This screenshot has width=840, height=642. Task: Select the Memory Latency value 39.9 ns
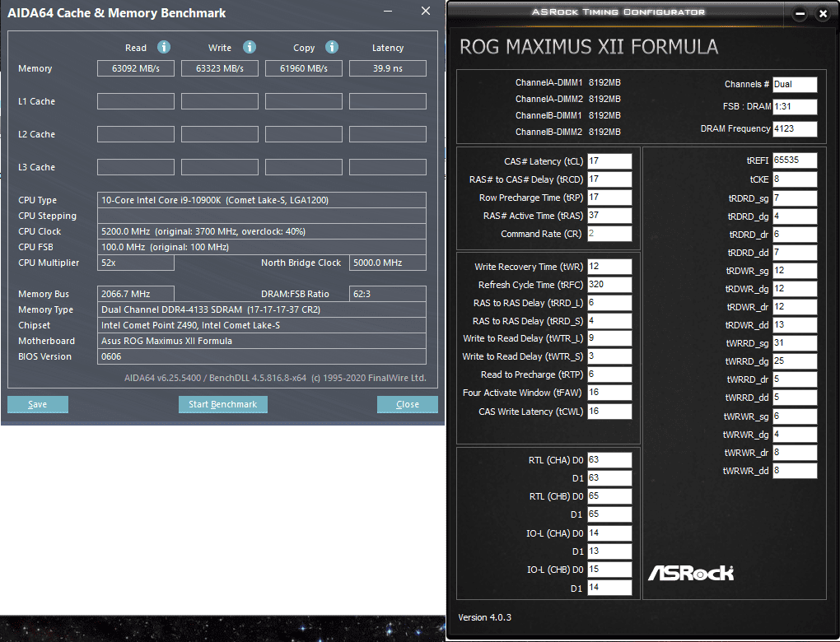pos(388,68)
